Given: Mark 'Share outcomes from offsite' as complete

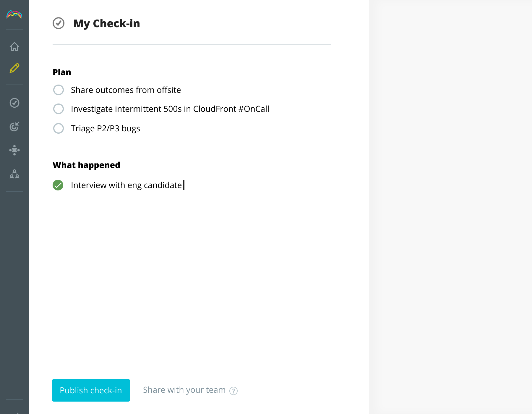Looking at the screenshot, I should [59, 90].
